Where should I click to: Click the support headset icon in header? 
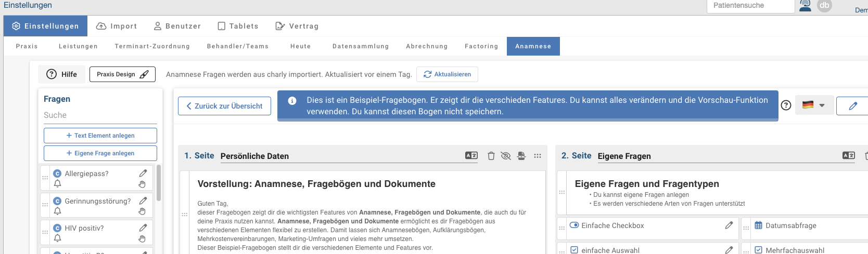click(x=805, y=6)
